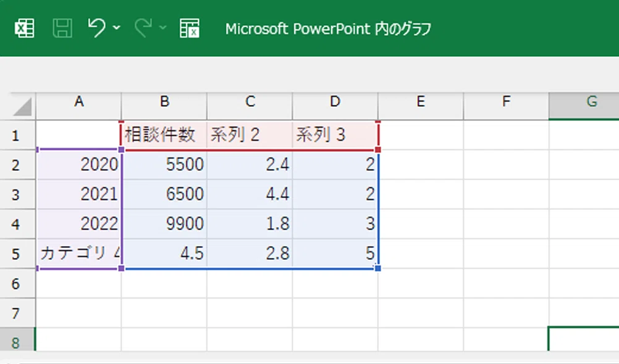Viewport: 619px width, 364px height.
Task: Click the Excel application icon
Action: click(25, 28)
